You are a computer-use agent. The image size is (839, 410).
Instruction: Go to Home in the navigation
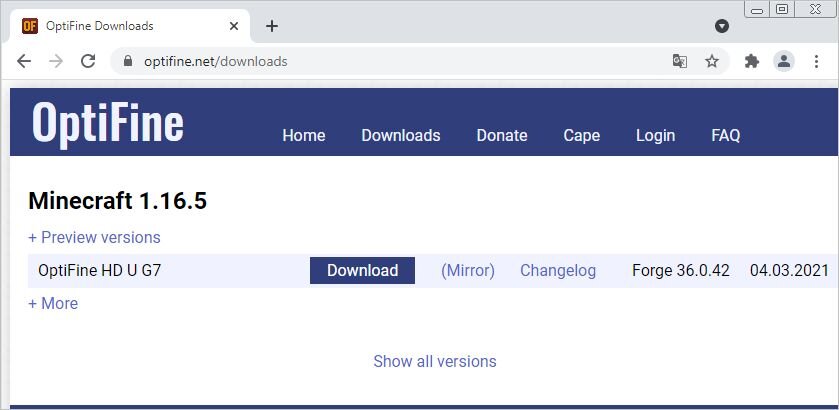click(x=304, y=135)
